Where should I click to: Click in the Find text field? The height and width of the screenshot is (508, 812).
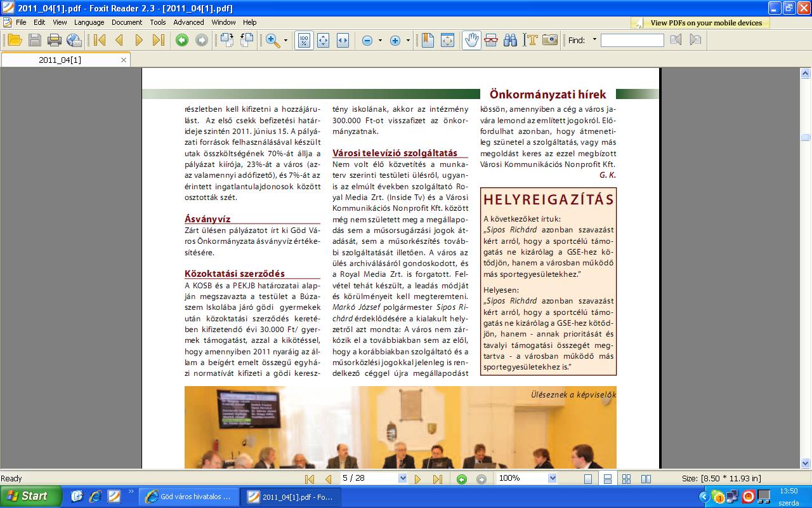pos(632,41)
